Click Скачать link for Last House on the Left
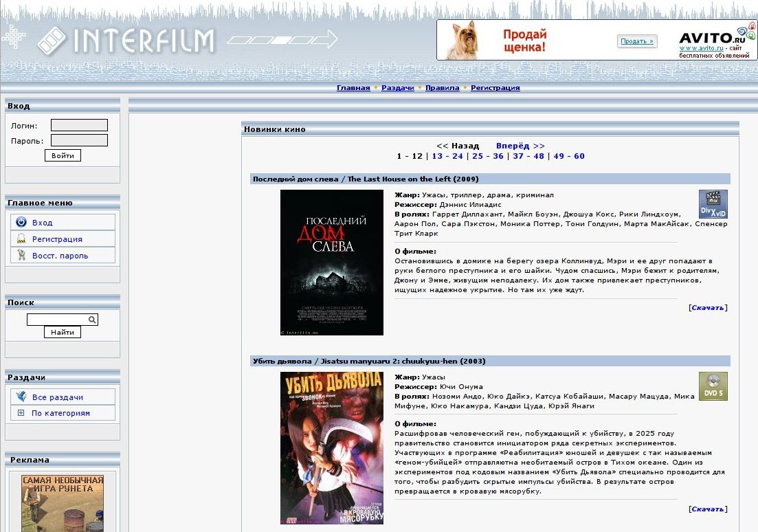The height and width of the screenshot is (532, 758). coord(707,307)
